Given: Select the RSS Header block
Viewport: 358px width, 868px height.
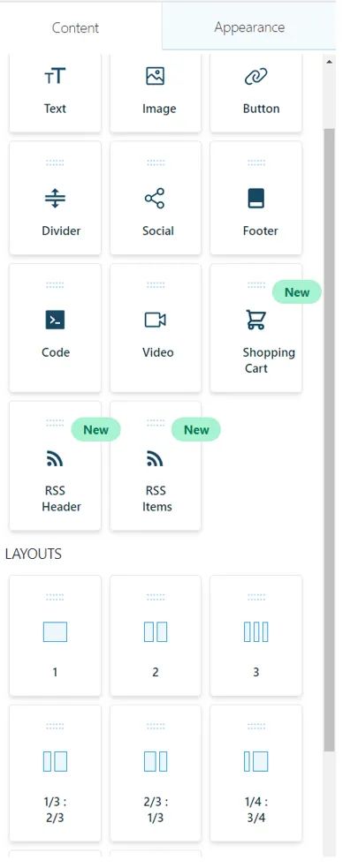Looking at the screenshot, I should 55,466.
